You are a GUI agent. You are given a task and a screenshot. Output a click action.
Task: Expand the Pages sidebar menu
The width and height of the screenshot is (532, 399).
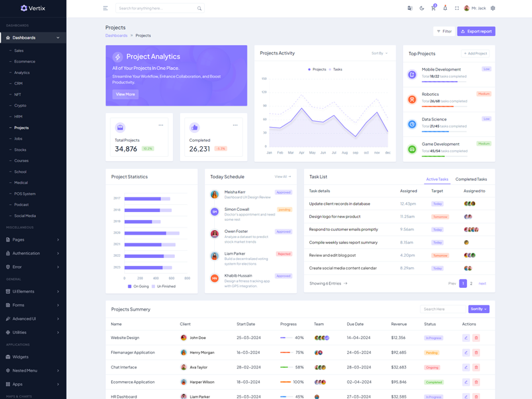tap(33, 239)
